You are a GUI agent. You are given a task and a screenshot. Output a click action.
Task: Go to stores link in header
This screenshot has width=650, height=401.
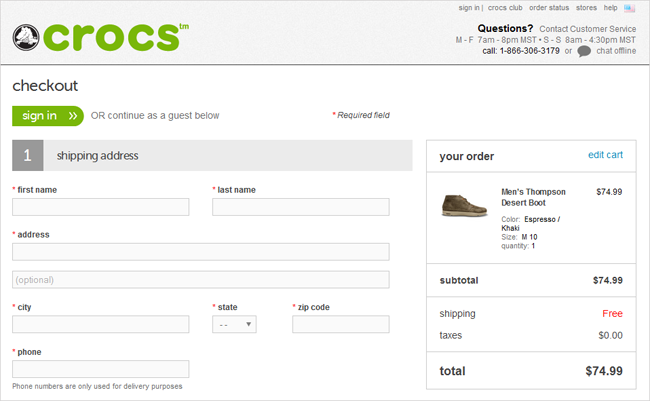click(586, 8)
